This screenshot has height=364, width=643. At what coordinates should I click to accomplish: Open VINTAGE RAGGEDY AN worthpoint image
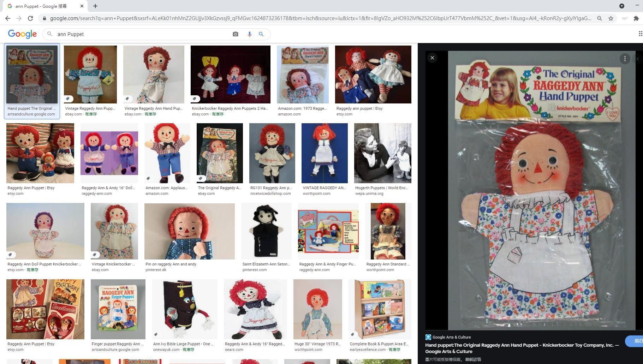[x=325, y=153]
